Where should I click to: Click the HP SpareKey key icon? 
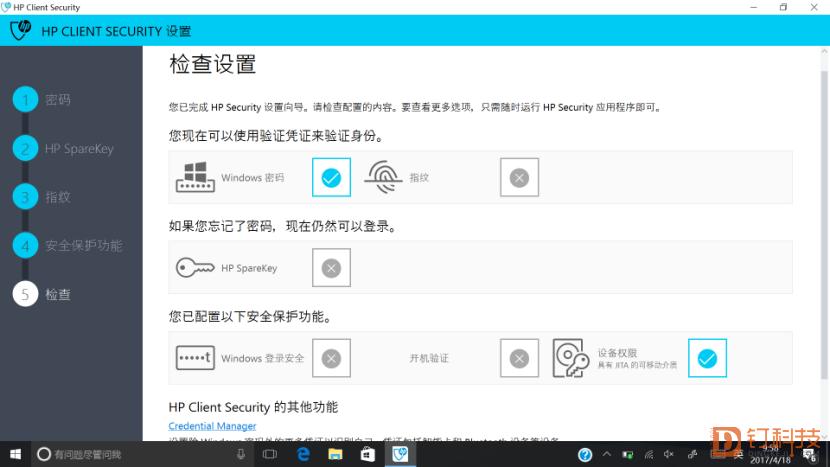point(195,267)
